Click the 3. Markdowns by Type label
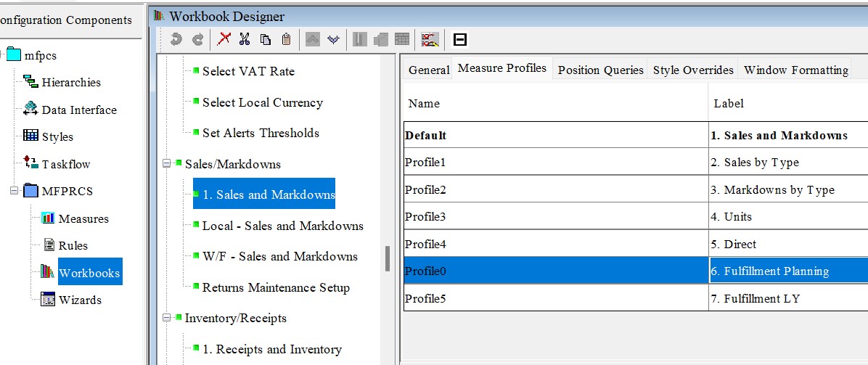This screenshot has width=868, height=365. point(772,190)
